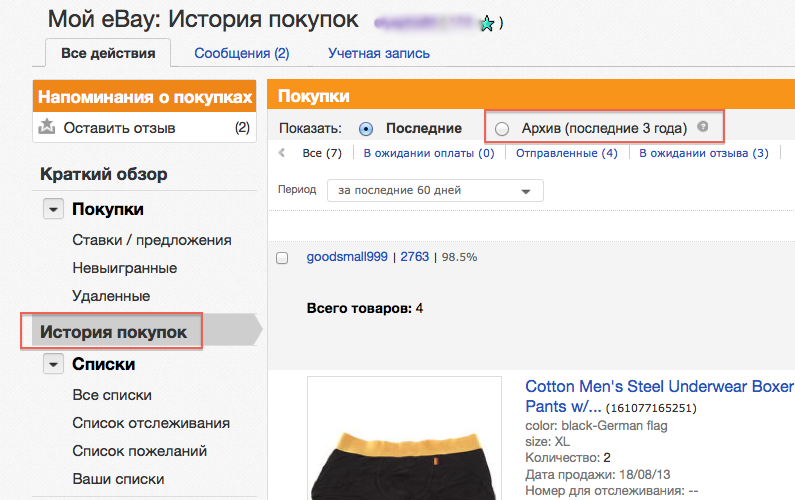Click the item number (161077165251)

tap(651, 408)
